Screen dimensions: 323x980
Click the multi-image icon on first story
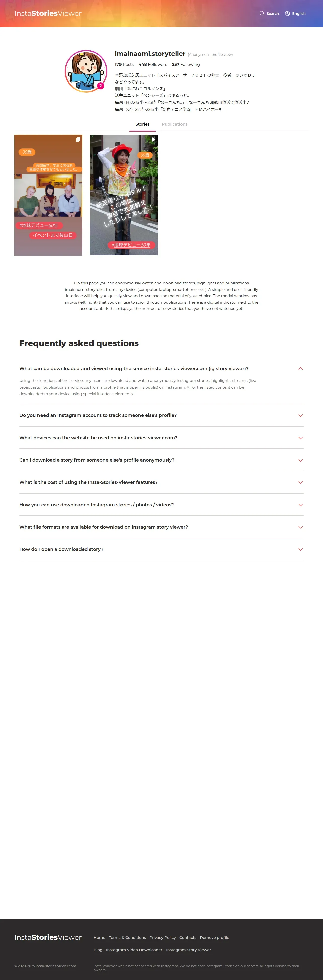point(78,139)
